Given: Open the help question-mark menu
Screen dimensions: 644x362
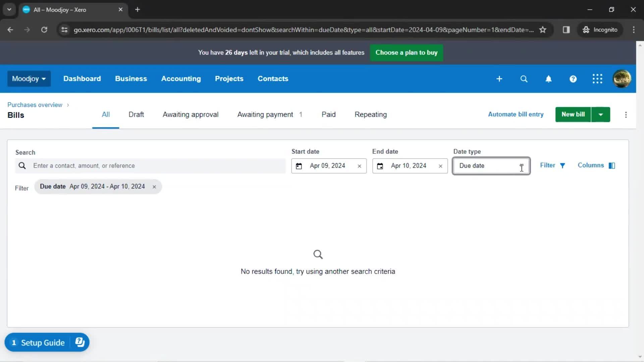Looking at the screenshot, I should [573, 79].
